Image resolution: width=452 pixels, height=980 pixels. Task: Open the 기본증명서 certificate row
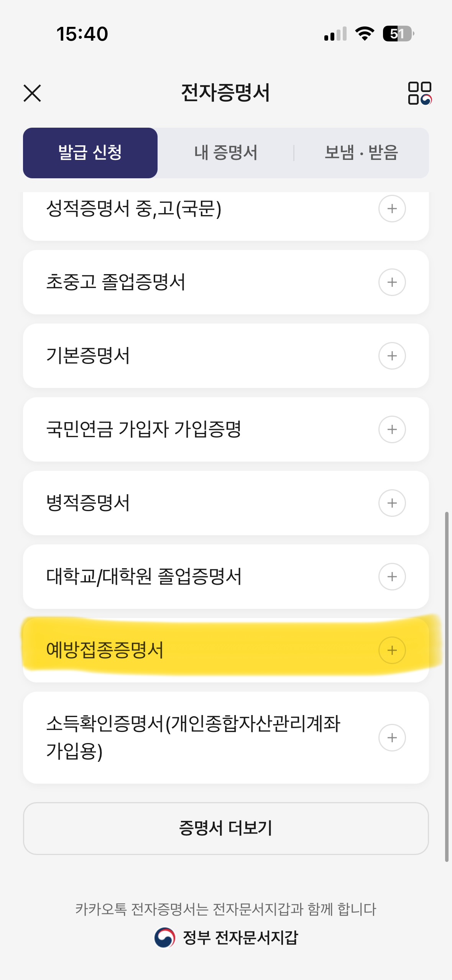[173, 356]
